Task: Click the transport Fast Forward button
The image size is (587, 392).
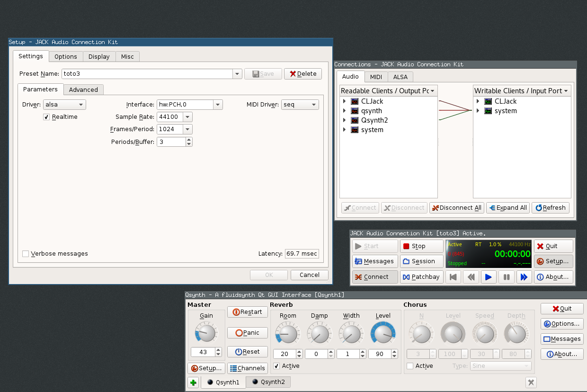Action: point(524,277)
